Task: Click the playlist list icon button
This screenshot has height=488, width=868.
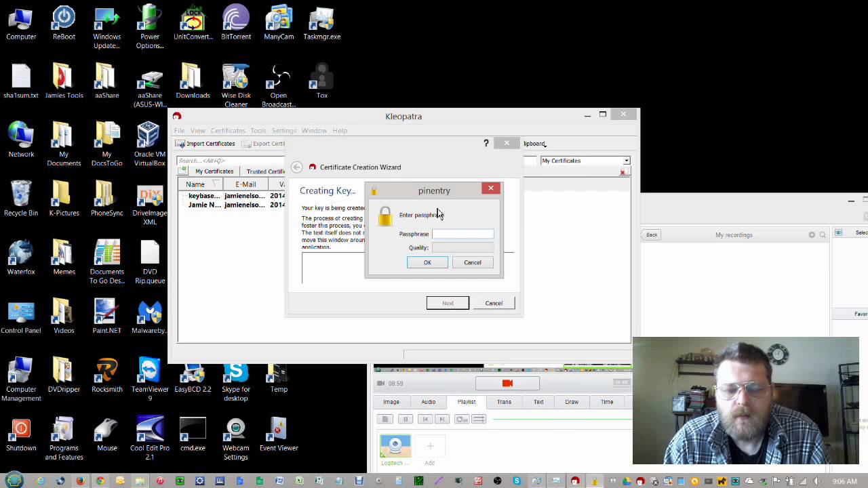Action: coord(385,420)
